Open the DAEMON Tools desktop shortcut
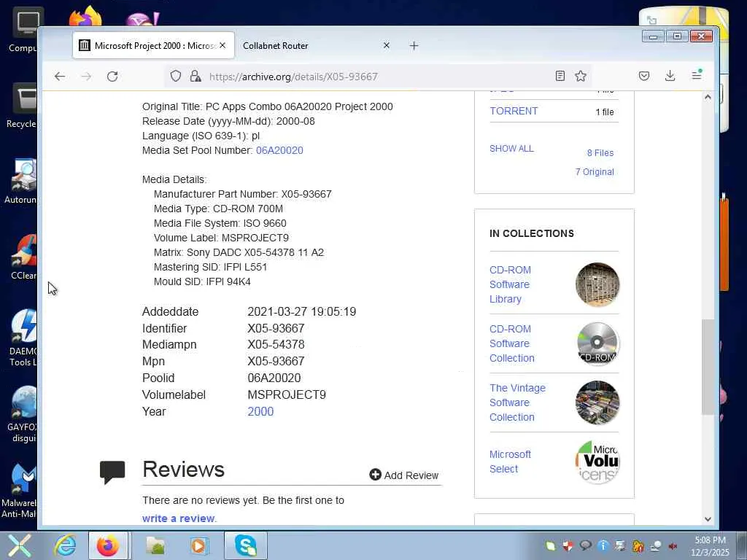This screenshot has width=747, height=560. 23,338
